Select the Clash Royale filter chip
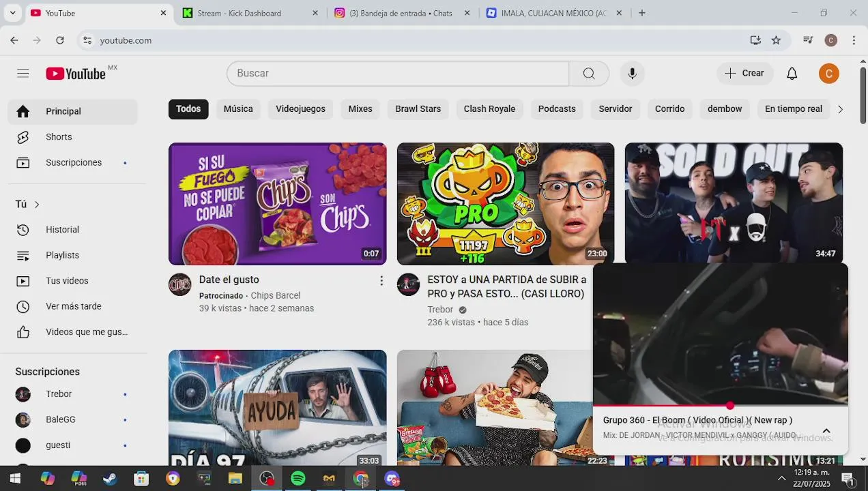The height and width of the screenshot is (491, 868). click(489, 109)
